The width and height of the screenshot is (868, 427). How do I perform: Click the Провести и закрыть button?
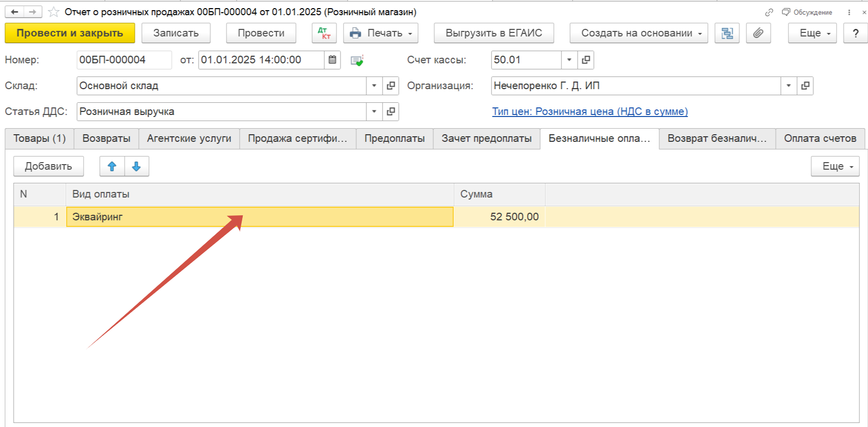point(70,33)
